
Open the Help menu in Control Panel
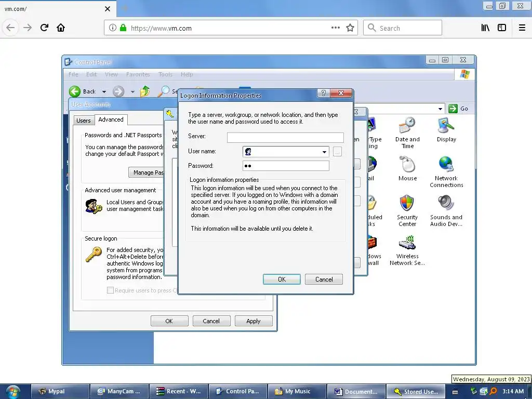tap(187, 74)
